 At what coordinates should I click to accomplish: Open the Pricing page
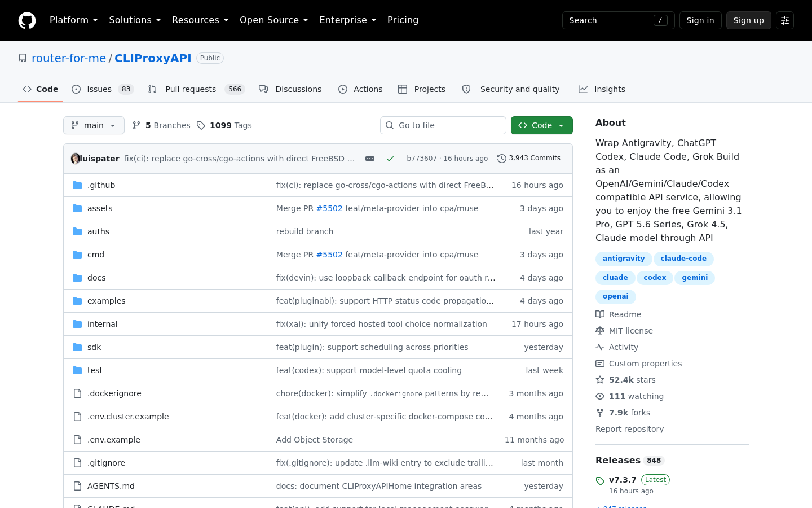pos(403,20)
